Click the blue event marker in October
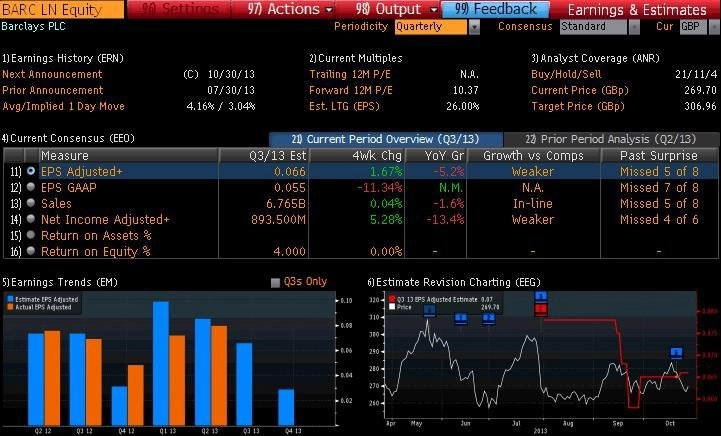 676,353
